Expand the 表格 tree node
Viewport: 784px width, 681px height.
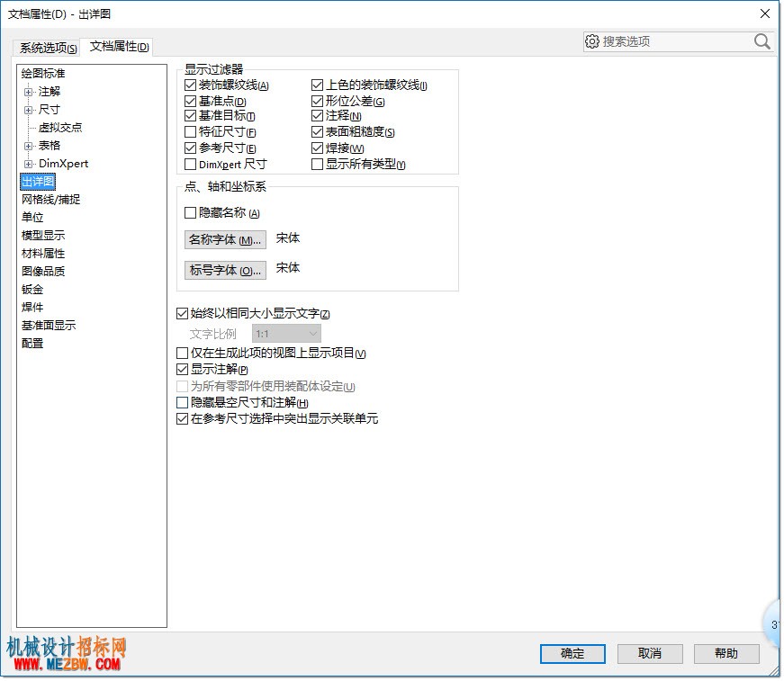29,147
